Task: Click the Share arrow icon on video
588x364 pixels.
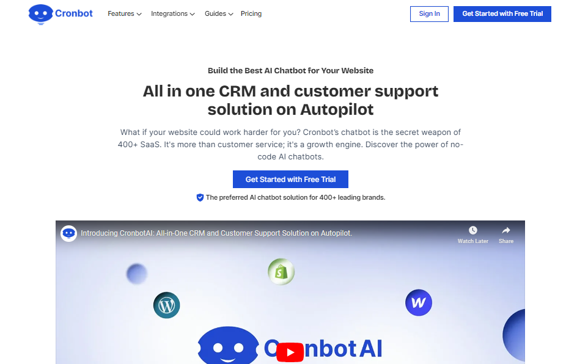Action: 506,230
